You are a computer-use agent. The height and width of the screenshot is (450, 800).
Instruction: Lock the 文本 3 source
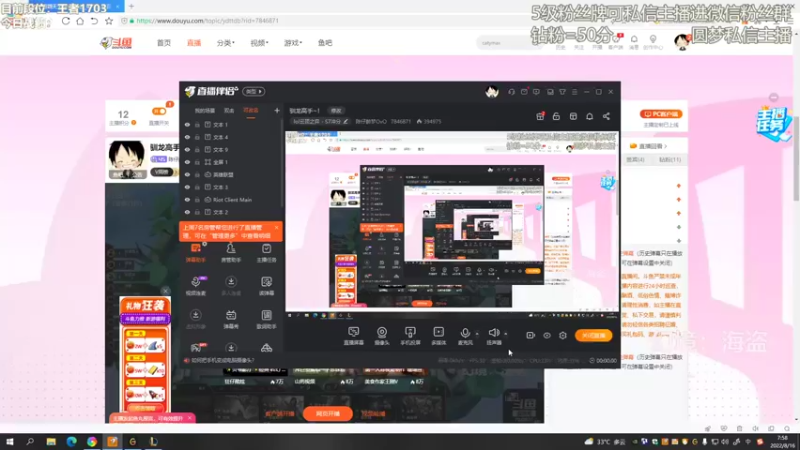197,187
